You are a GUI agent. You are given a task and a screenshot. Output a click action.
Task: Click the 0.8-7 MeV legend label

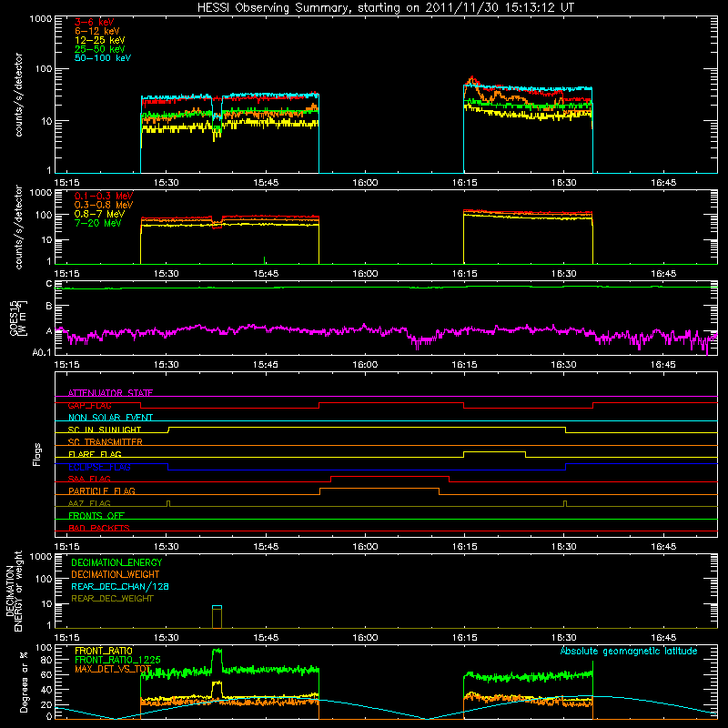(x=99, y=214)
